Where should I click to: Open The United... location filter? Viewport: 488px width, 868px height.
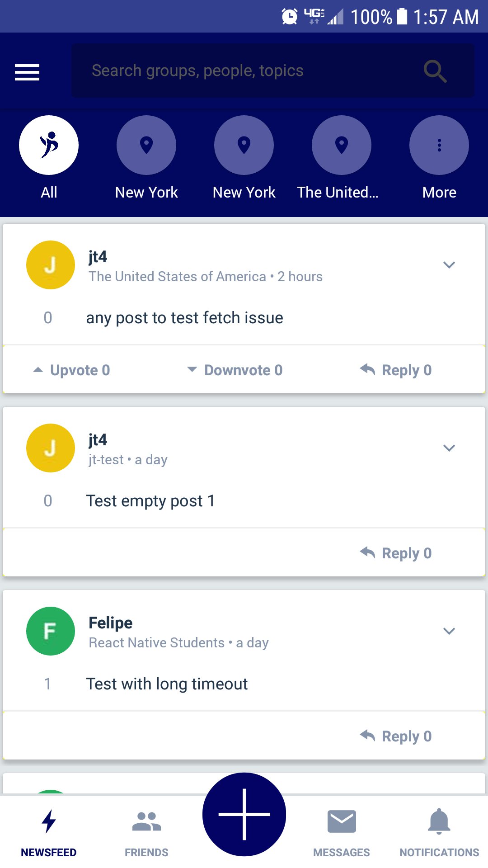(341, 145)
